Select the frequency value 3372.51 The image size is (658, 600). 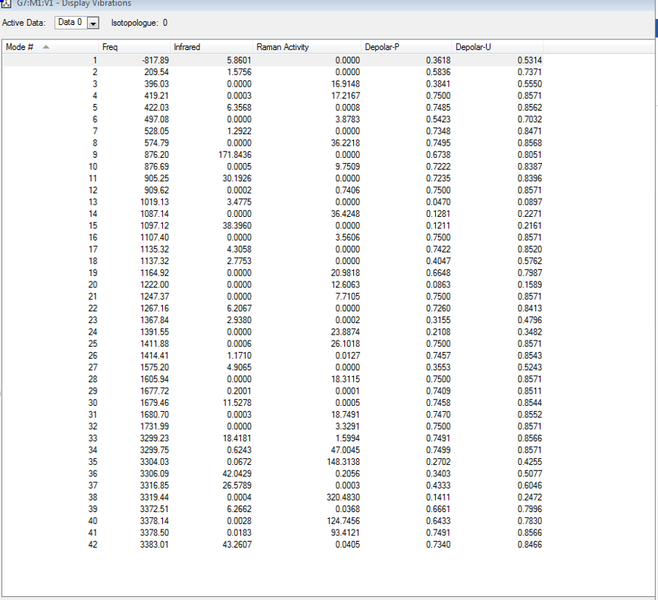coord(154,509)
